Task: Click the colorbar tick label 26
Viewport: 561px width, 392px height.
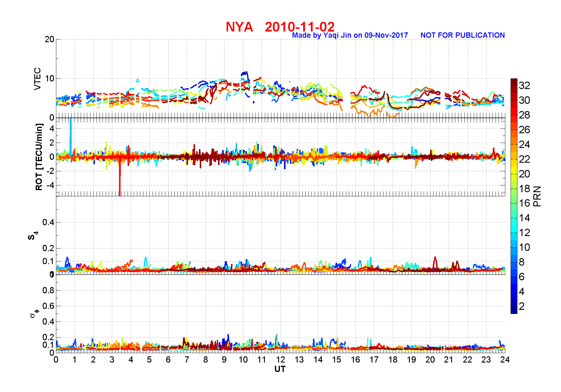Action: click(x=524, y=130)
